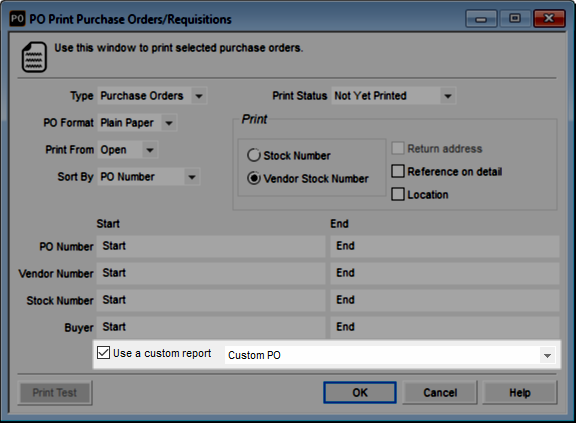Click the Cancel button
576x423 pixels.
(440, 393)
